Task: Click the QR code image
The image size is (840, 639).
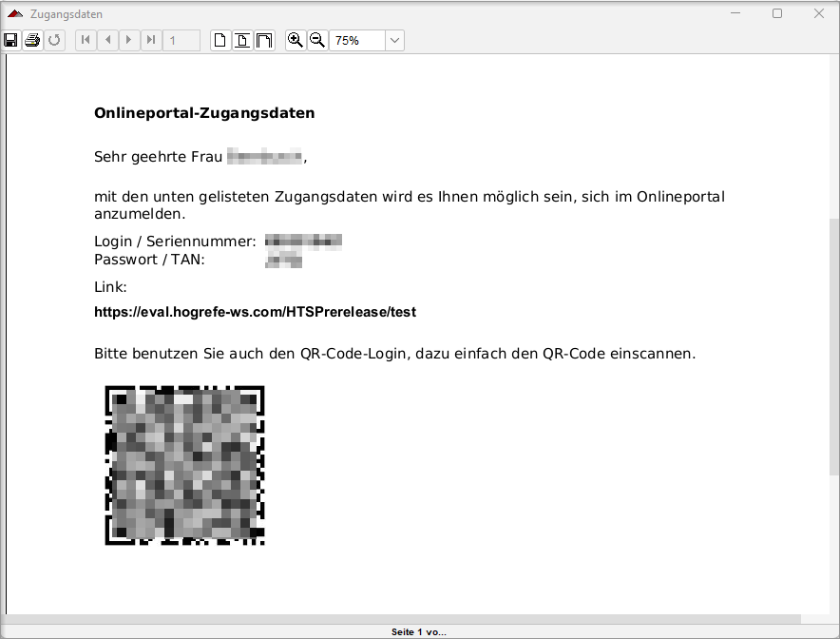Action: [185, 465]
